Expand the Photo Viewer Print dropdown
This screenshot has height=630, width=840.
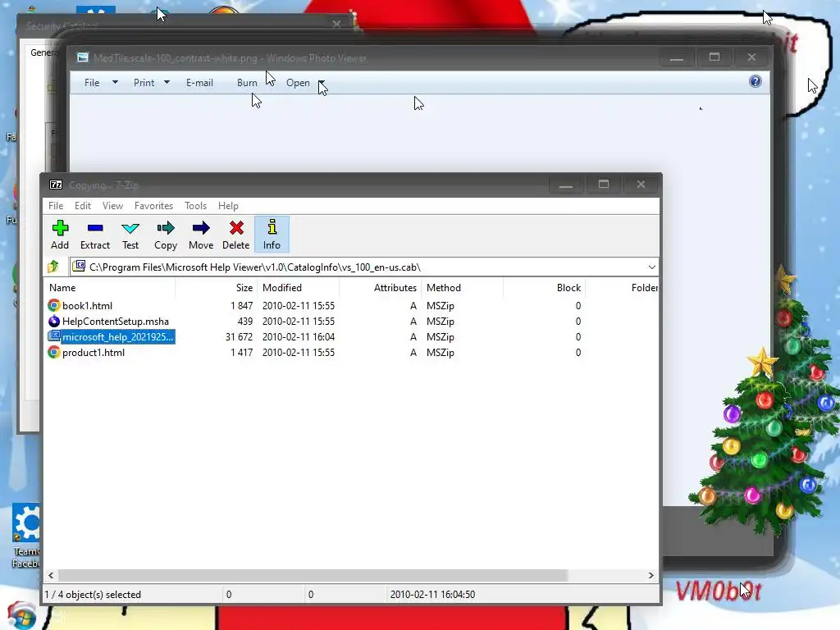point(167,83)
